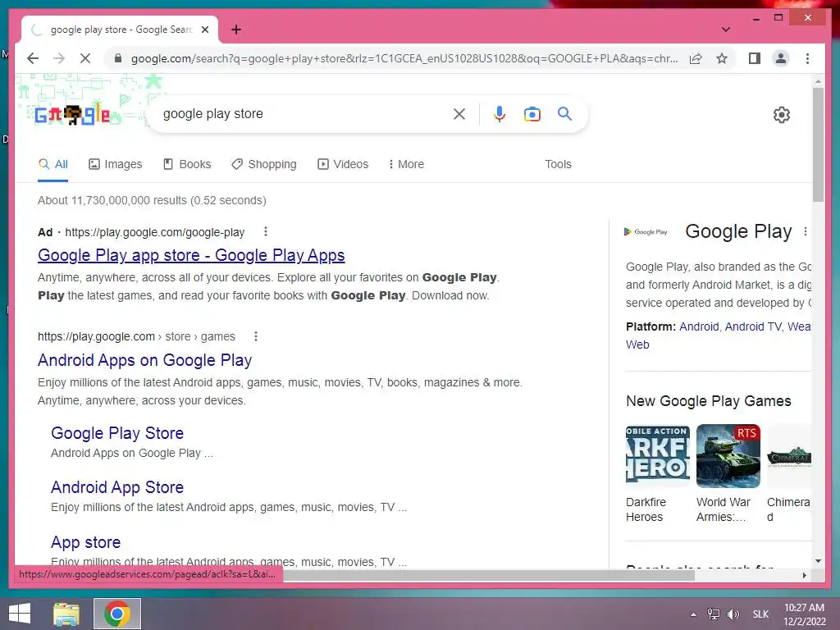
Task: Submit search with the magnifier icon
Action: point(564,113)
